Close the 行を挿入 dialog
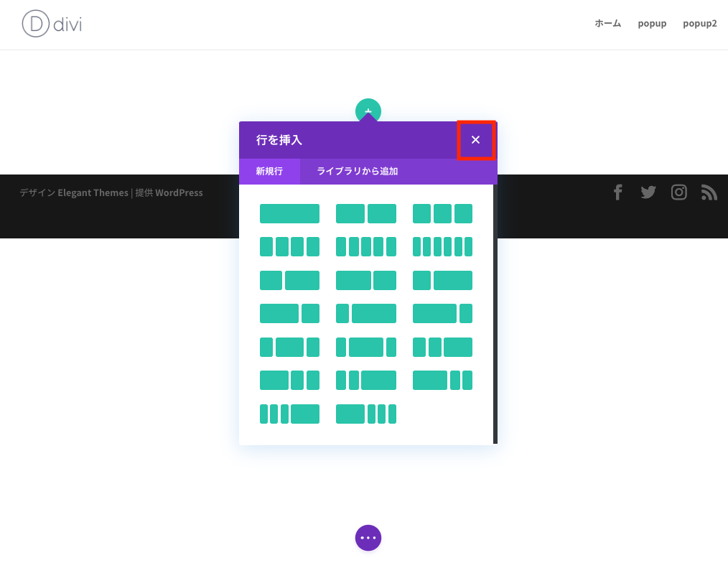The height and width of the screenshot is (563, 728). (x=476, y=140)
